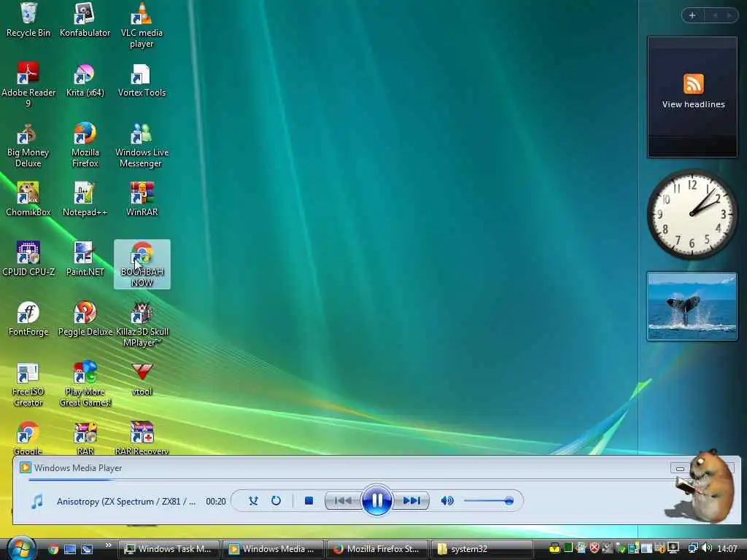Image resolution: width=747 pixels, height=560 pixels.
Task: Select the Adobe Reader 9 shortcut
Action: coord(28,85)
